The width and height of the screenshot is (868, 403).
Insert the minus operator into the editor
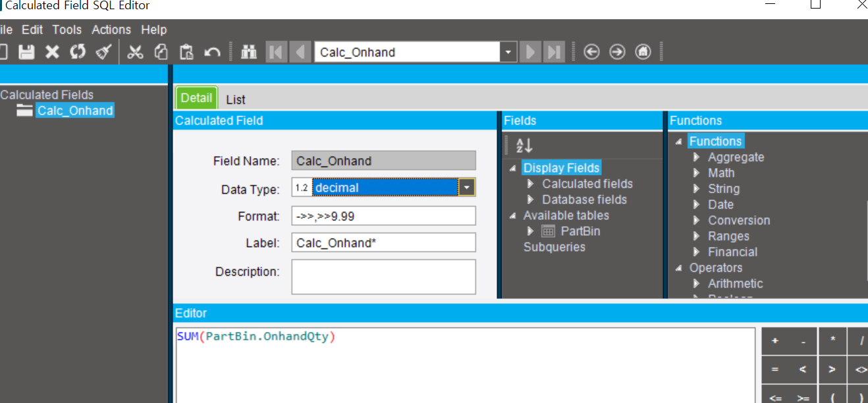tap(803, 341)
